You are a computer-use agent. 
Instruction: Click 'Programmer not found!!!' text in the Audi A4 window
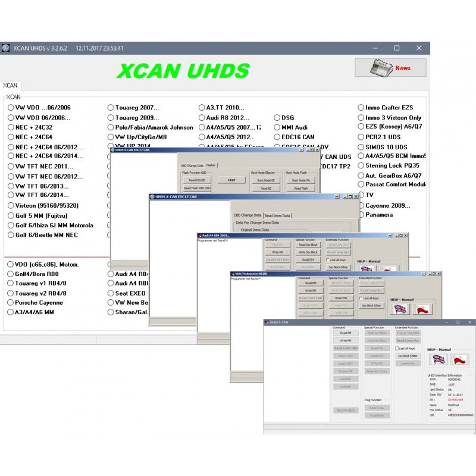click(x=213, y=240)
